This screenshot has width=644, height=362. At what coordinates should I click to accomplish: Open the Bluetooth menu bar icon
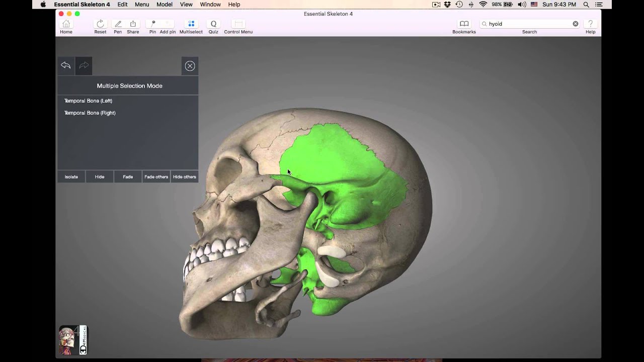click(471, 5)
